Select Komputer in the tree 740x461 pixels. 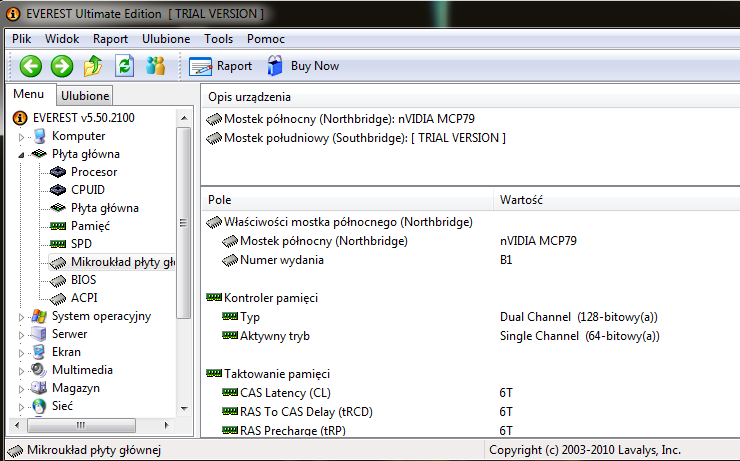coord(78,136)
